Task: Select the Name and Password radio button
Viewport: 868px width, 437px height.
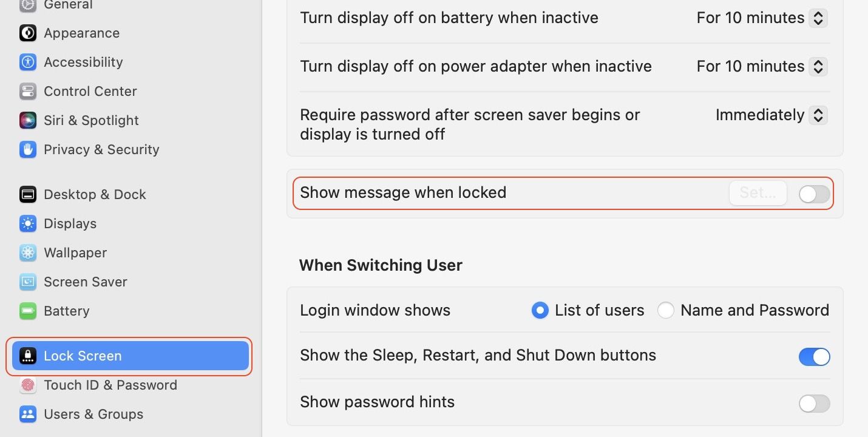Action: [666, 310]
